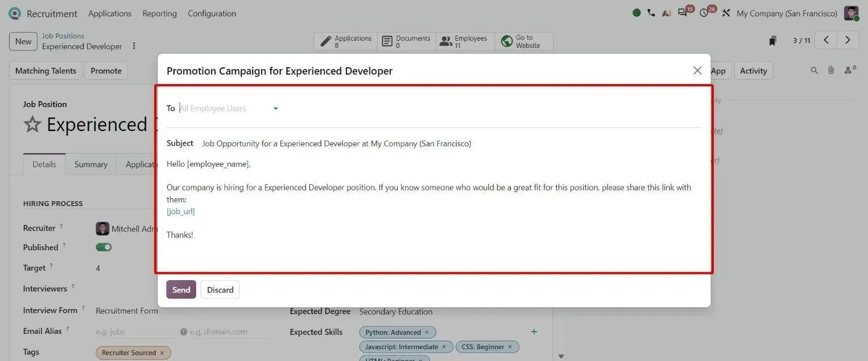This screenshot has height=361, width=868.
Task: Click the Email Alias e.g. jobs field
Action: [x=136, y=332]
